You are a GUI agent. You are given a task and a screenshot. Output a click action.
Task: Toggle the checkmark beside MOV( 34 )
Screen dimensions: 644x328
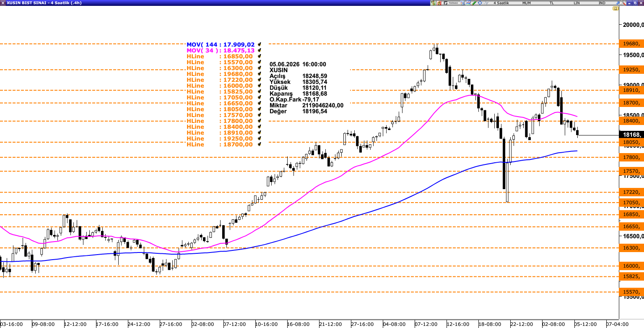[260, 50]
